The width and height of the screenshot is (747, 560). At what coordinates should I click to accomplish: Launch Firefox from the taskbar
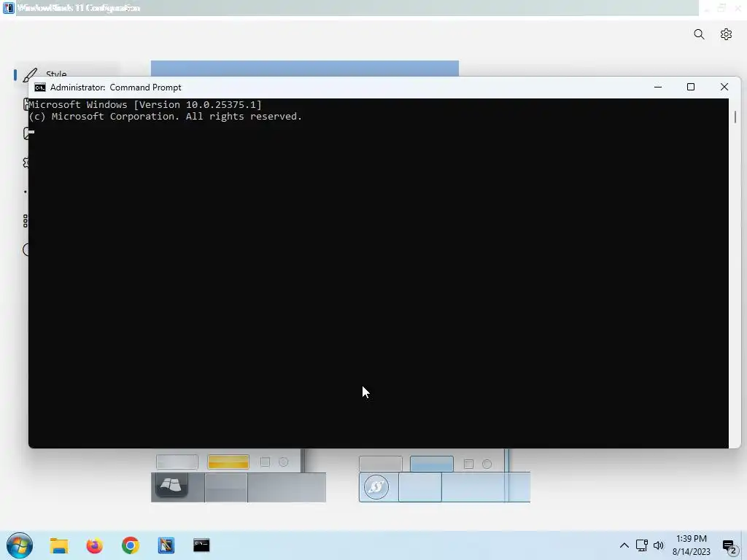[x=94, y=545]
